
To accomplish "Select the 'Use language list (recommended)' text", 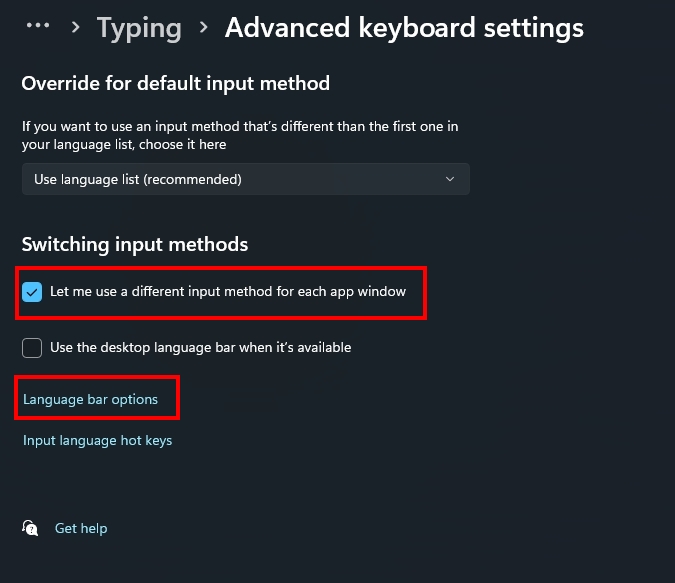I will pos(138,179).
